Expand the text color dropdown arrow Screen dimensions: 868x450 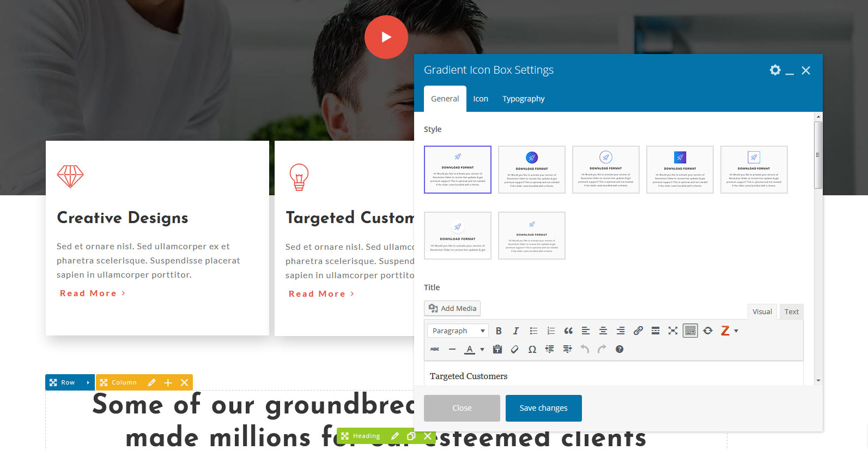(482, 349)
